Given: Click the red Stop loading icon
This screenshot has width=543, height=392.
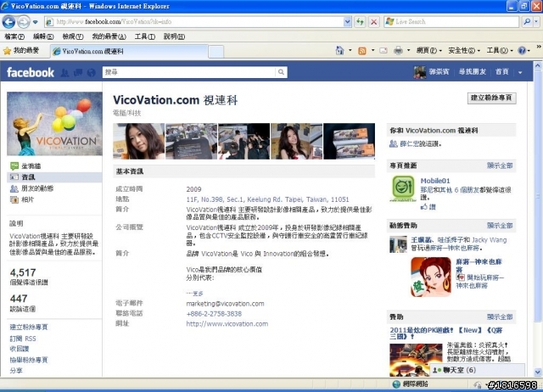Looking at the screenshot, I should point(373,22).
